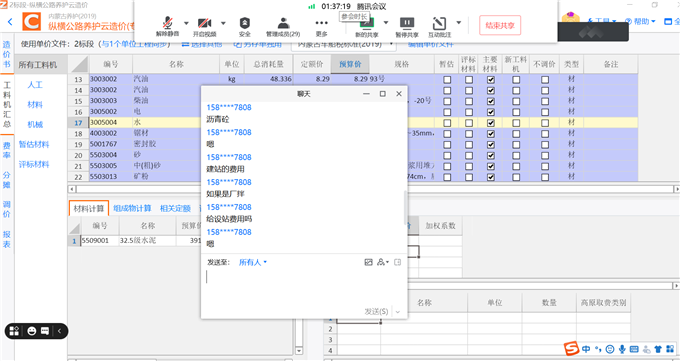Open Sogou skin shirt icon
The image size is (680, 361).
[x=658, y=349]
